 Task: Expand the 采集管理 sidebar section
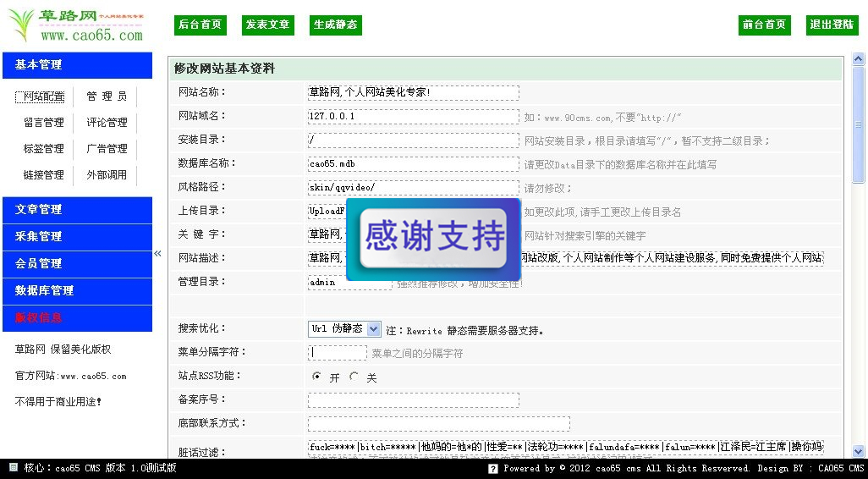(78, 237)
